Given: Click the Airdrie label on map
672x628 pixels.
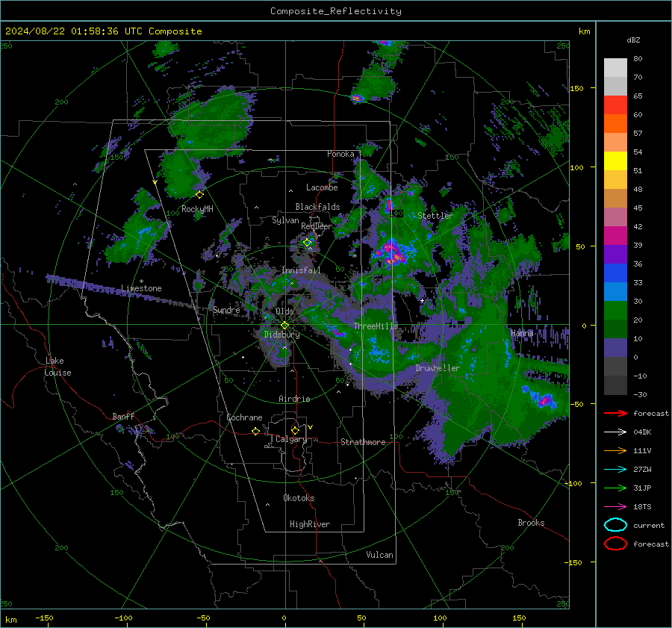Looking at the screenshot, I should click(x=294, y=399).
